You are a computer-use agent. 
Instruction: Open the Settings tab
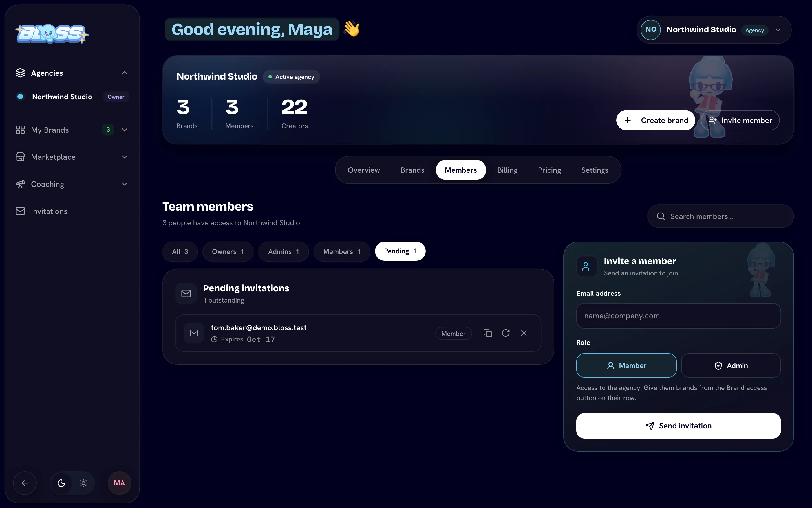pyautogui.click(x=595, y=170)
